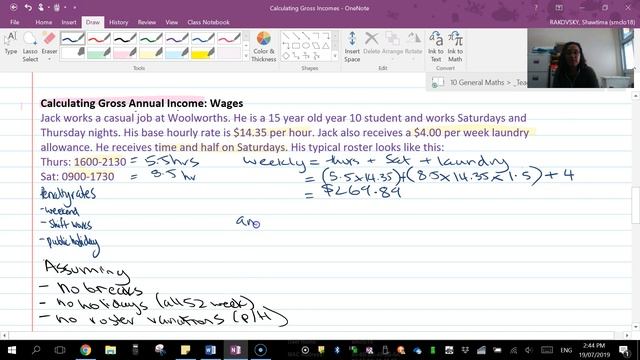Select the white highlighter pen
Viewport: 640px width, 360px height.
coord(73,53)
